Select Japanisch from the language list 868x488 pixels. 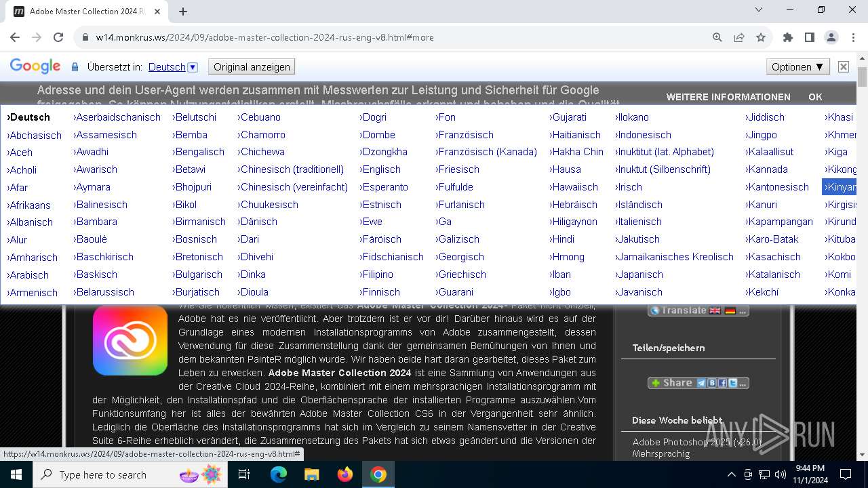point(639,274)
